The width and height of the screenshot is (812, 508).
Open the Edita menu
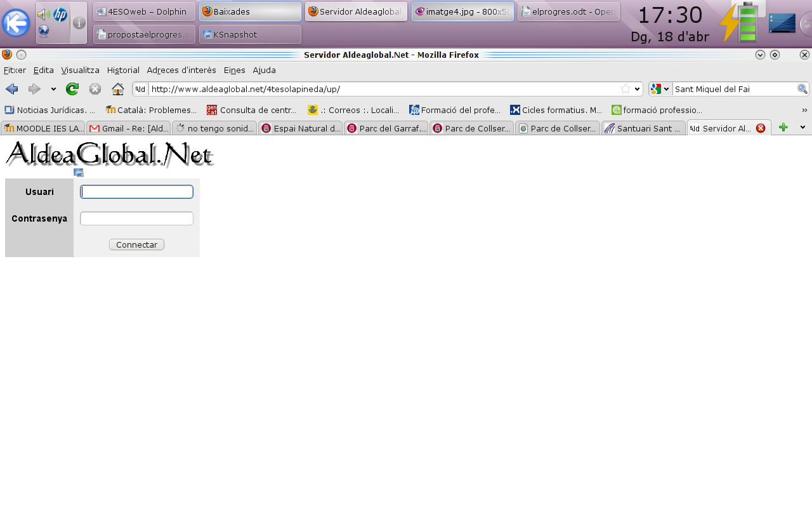click(44, 70)
